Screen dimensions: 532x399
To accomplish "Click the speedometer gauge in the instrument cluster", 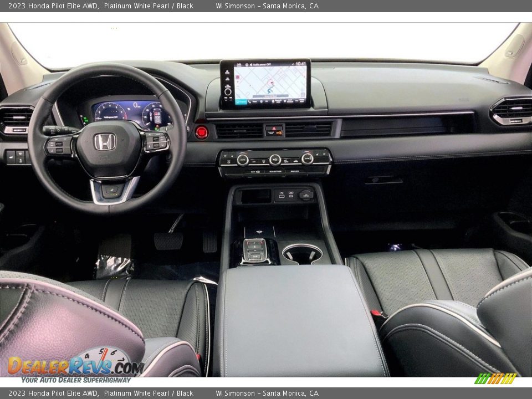I will click(x=156, y=116).
